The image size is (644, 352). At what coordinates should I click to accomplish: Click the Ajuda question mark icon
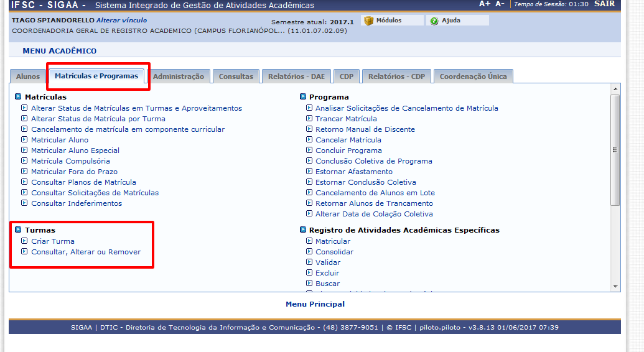click(434, 21)
